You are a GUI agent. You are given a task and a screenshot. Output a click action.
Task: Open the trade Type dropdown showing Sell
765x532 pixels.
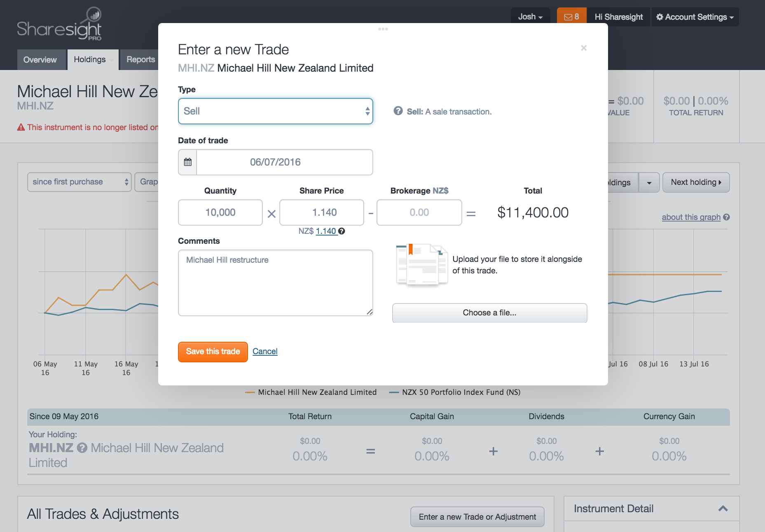[x=275, y=111]
